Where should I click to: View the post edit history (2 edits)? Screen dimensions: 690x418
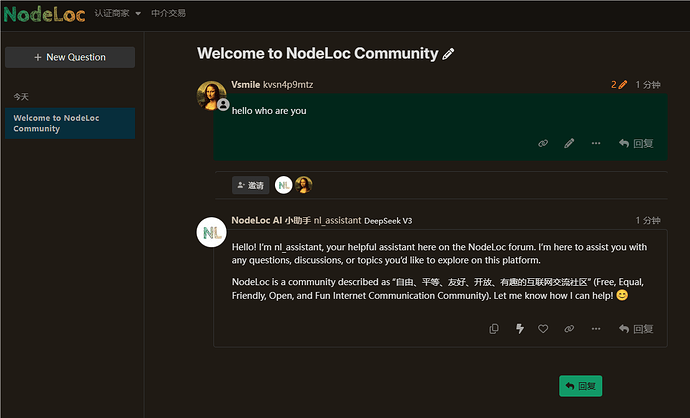tap(619, 84)
